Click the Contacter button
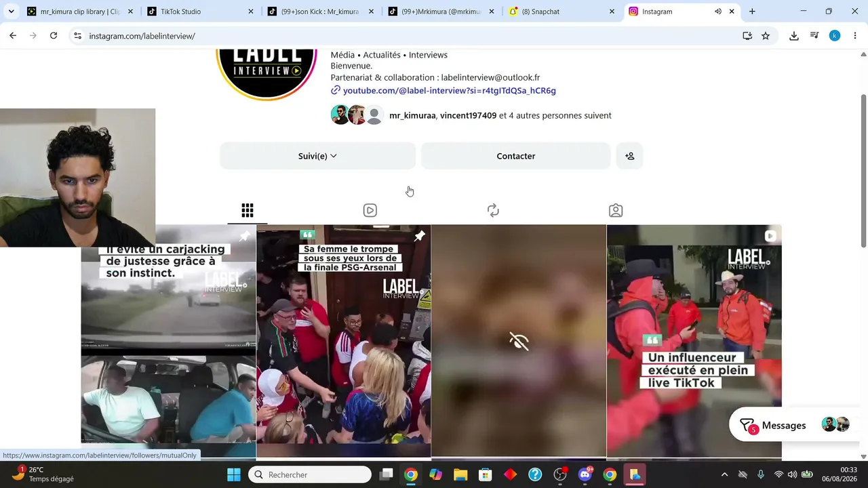868x488 pixels. pos(516,156)
